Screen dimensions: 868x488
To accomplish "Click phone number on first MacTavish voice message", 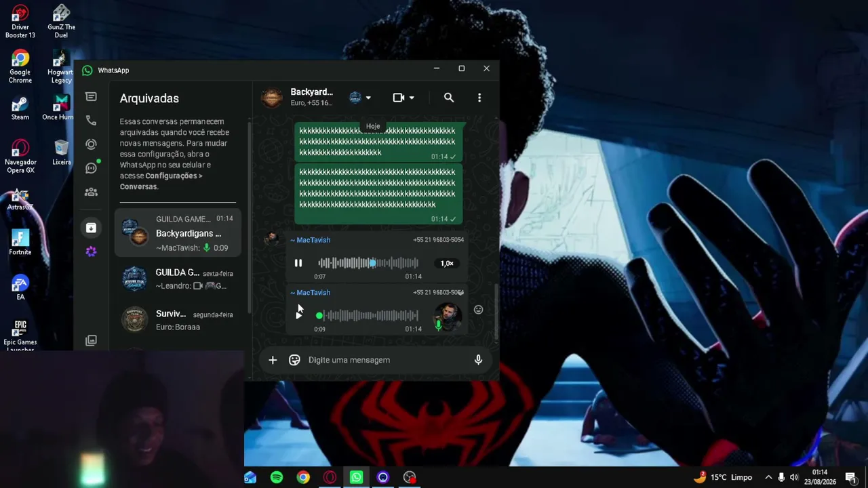I will click(x=438, y=240).
